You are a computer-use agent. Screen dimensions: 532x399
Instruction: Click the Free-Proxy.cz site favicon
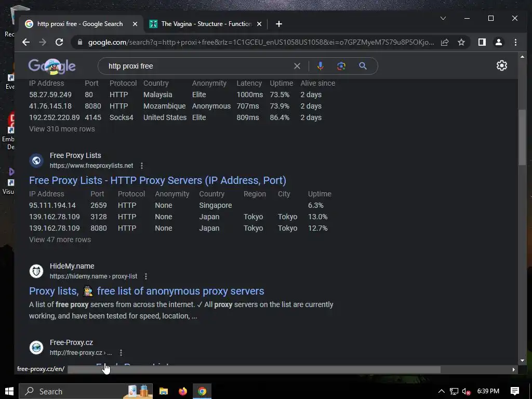(x=36, y=348)
